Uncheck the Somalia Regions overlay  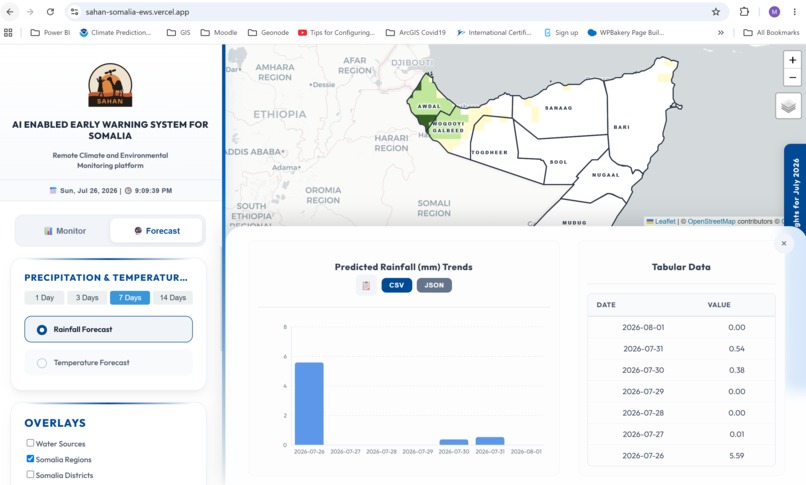(x=30, y=459)
